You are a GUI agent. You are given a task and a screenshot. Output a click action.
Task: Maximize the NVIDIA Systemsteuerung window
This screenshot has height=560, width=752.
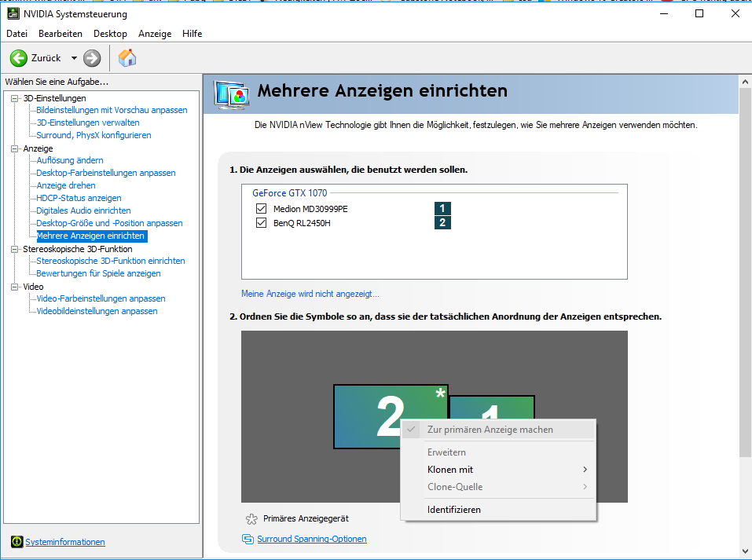tap(699, 13)
